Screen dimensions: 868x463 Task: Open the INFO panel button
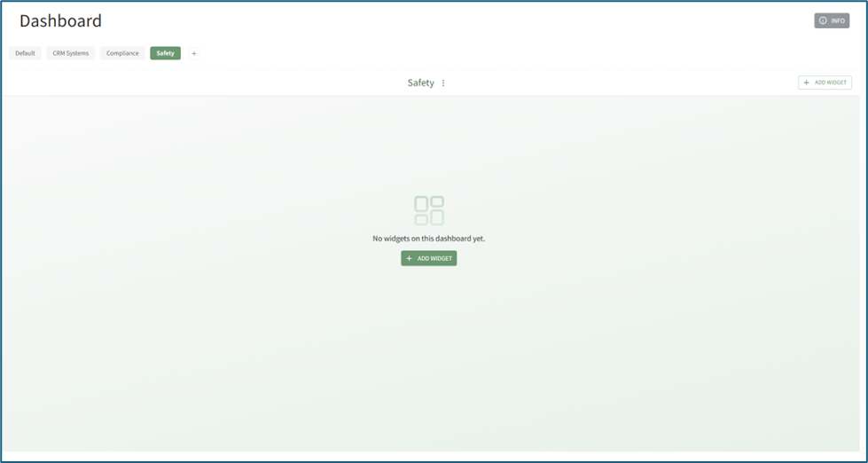832,20
